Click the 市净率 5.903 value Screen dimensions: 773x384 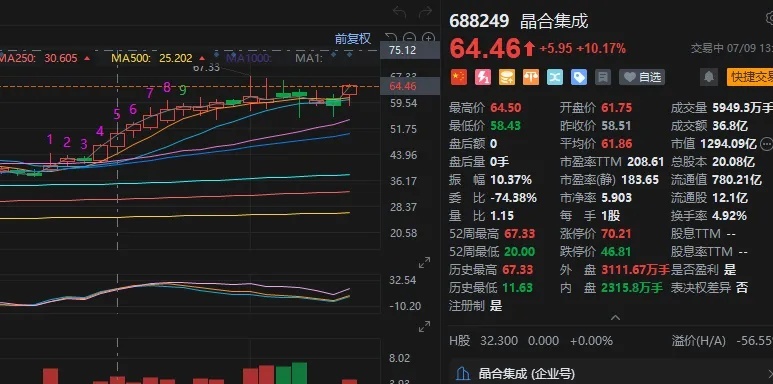(616, 198)
